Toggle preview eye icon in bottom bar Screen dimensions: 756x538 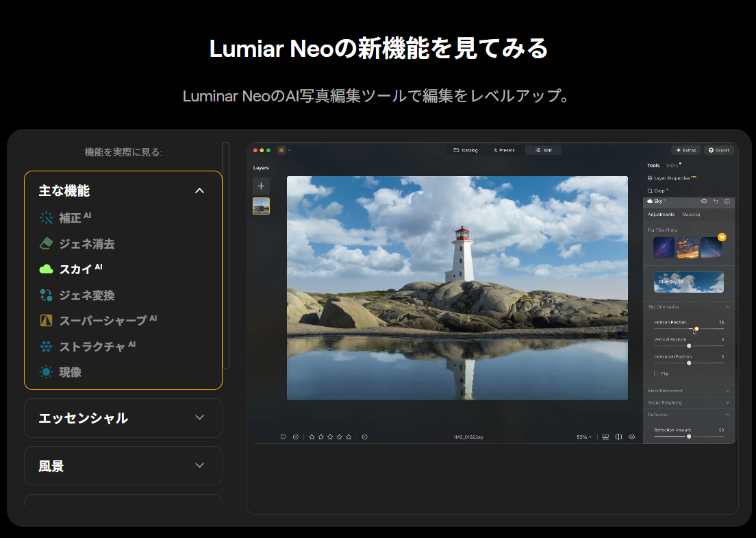click(x=631, y=437)
